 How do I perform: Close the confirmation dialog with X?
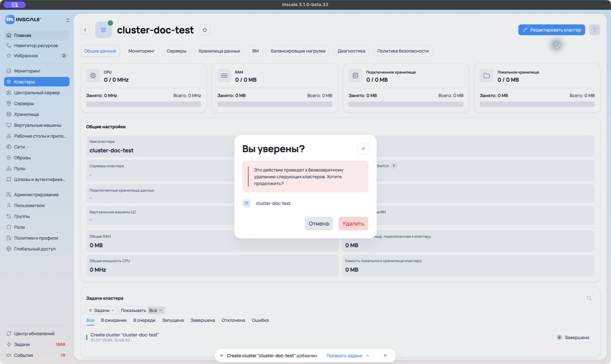coord(363,149)
